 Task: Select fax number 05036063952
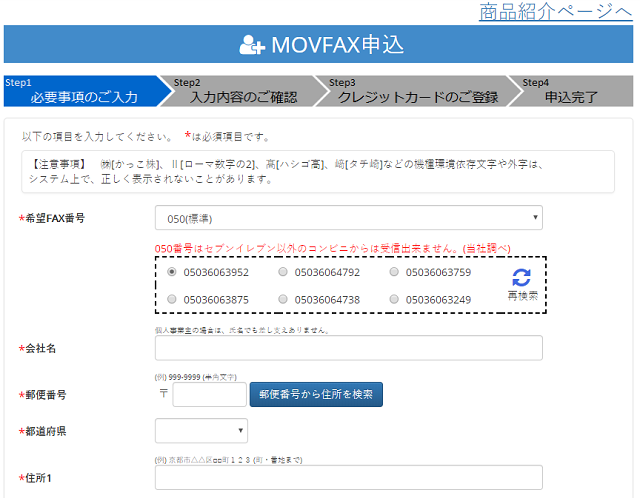coord(173,271)
